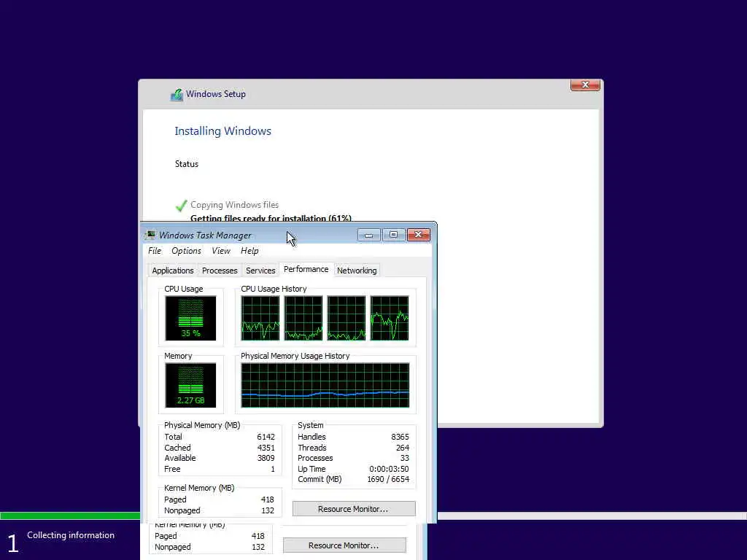Click the Cached memory value 4351
747x560 pixels.
266,448
